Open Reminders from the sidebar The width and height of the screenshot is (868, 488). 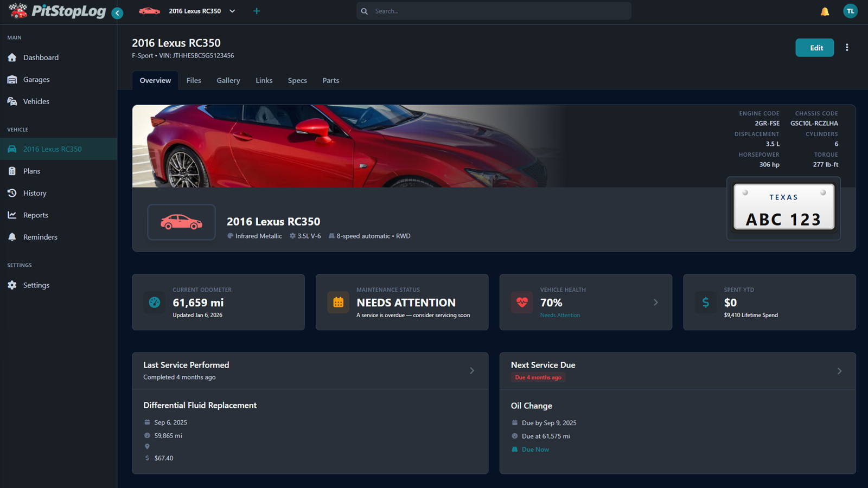click(x=39, y=236)
